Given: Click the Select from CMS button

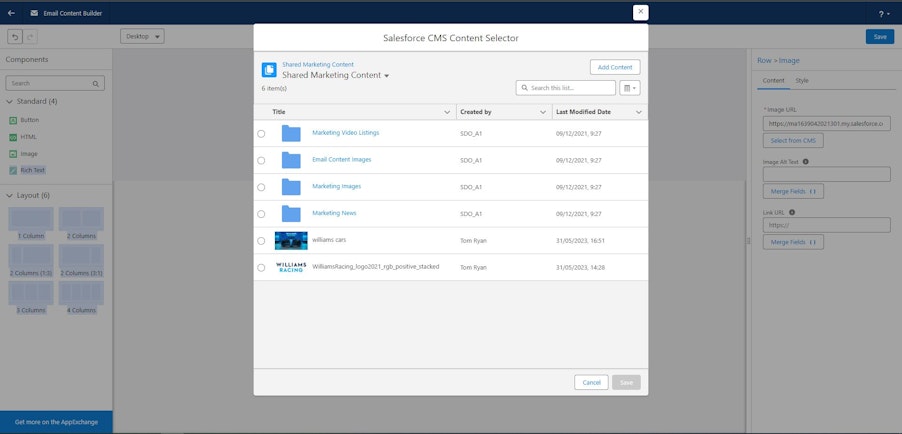Looking at the screenshot, I should [x=793, y=140].
